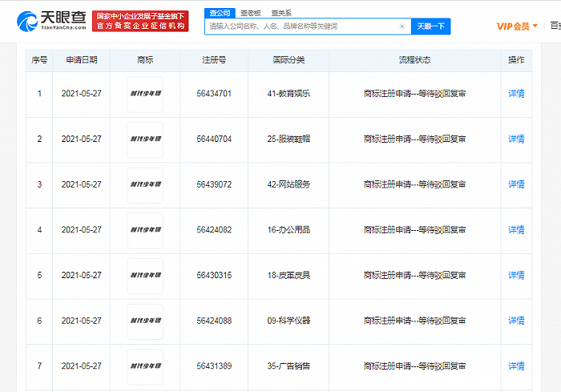The image size is (561, 392).
Task: Open the trademark thumbnail in row 1
Action: (x=145, y=95)
